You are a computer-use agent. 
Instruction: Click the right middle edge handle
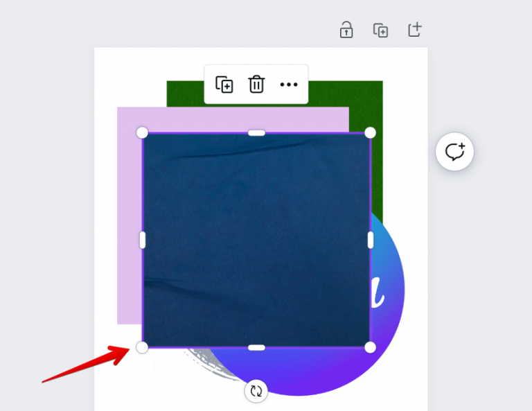click(371, 240)
